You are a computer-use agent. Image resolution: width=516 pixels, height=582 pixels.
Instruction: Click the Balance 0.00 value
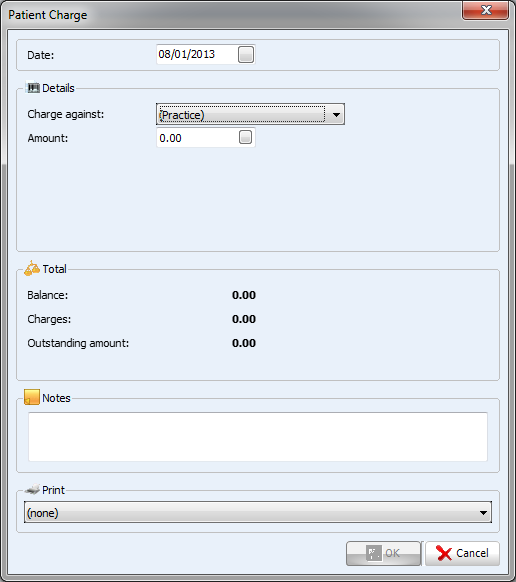(x=244, y=295)
